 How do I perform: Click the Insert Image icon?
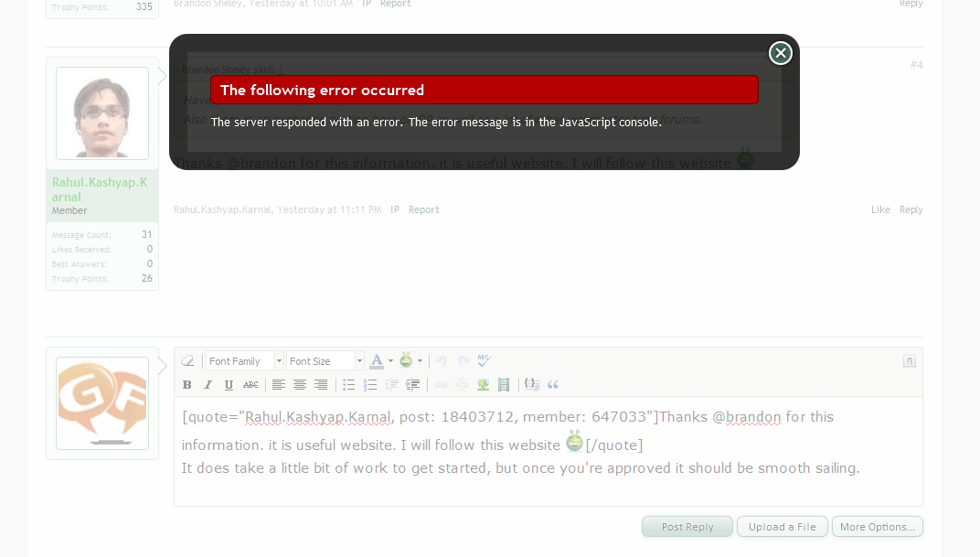coord(483,384)
